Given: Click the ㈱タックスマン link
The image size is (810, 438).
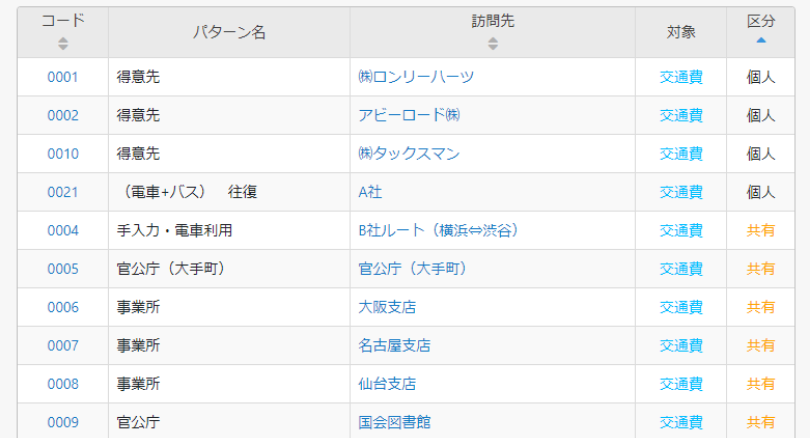Looking at the screenshot, I should (408, 154).
